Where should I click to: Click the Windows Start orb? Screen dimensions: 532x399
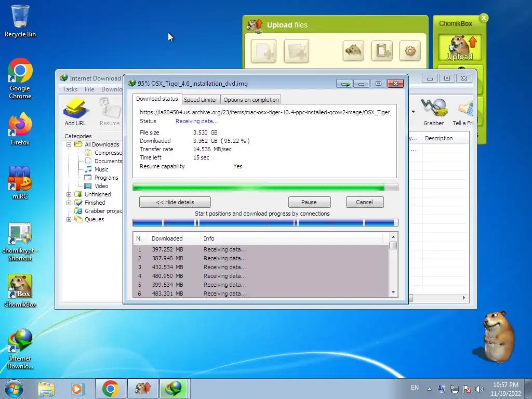point(14,389)
